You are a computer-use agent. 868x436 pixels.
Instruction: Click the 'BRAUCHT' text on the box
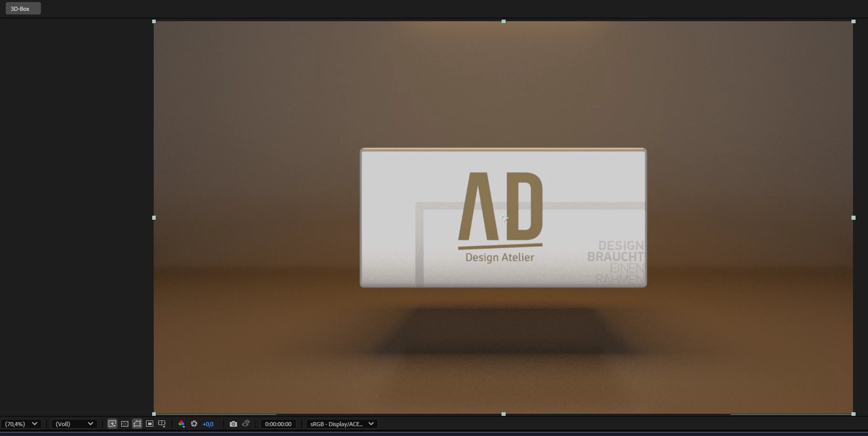click(x=615, y=257)
